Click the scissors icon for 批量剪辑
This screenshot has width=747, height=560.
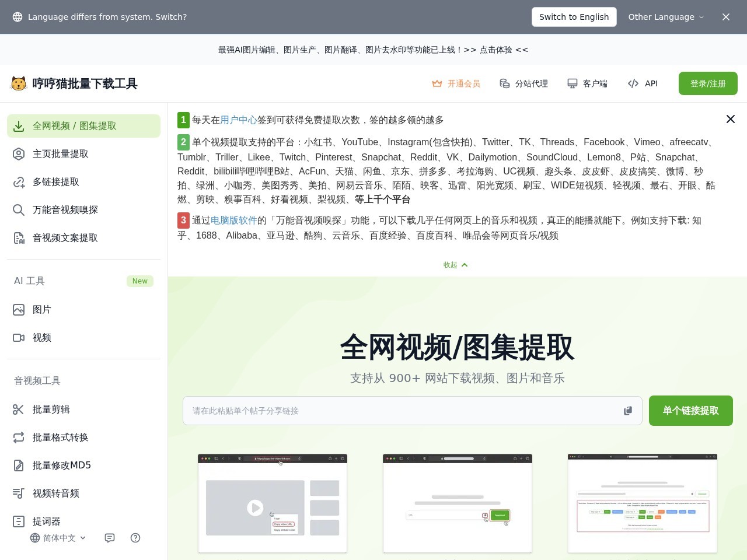(x=19, y=409)
